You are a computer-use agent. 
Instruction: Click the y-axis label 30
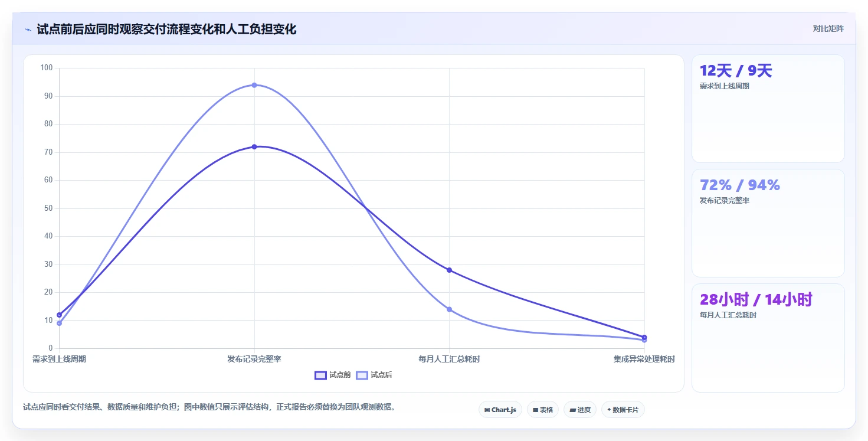click(x=48, y=264)
